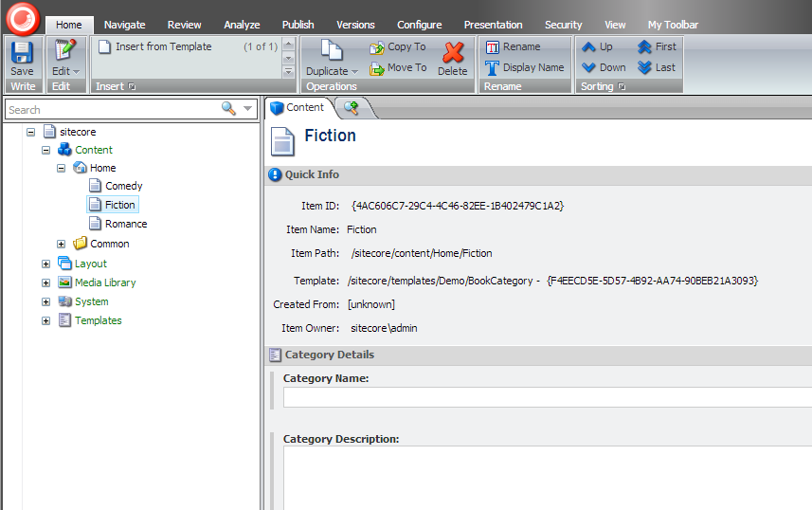The image size is (812, 510).
Task: Click Display Name command
Action: [x=525, y=68]
